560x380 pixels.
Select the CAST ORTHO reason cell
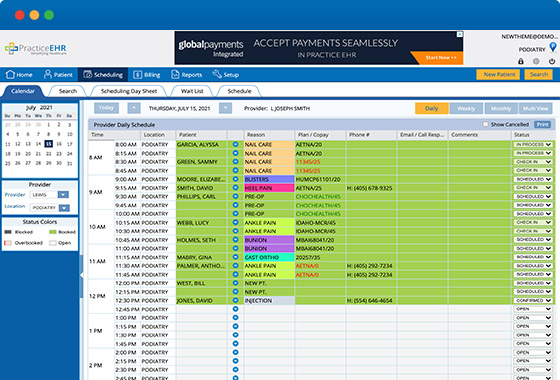tap(269, 257)
